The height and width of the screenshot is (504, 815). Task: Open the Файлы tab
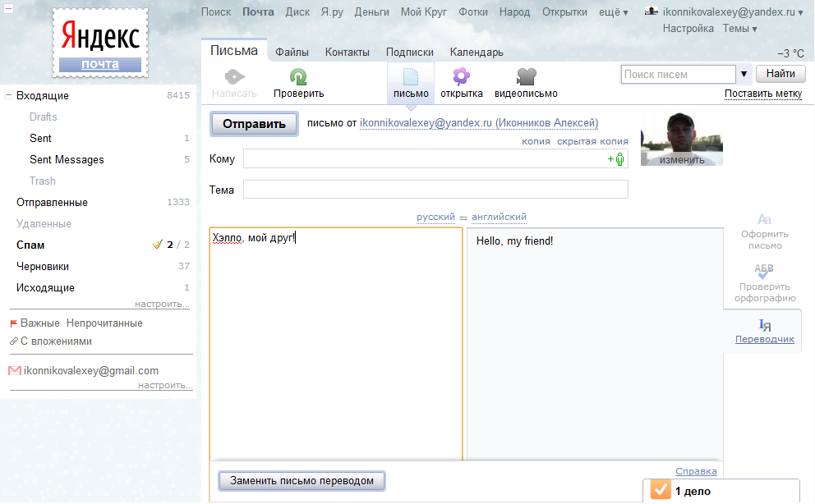click(x=292, y=53)
